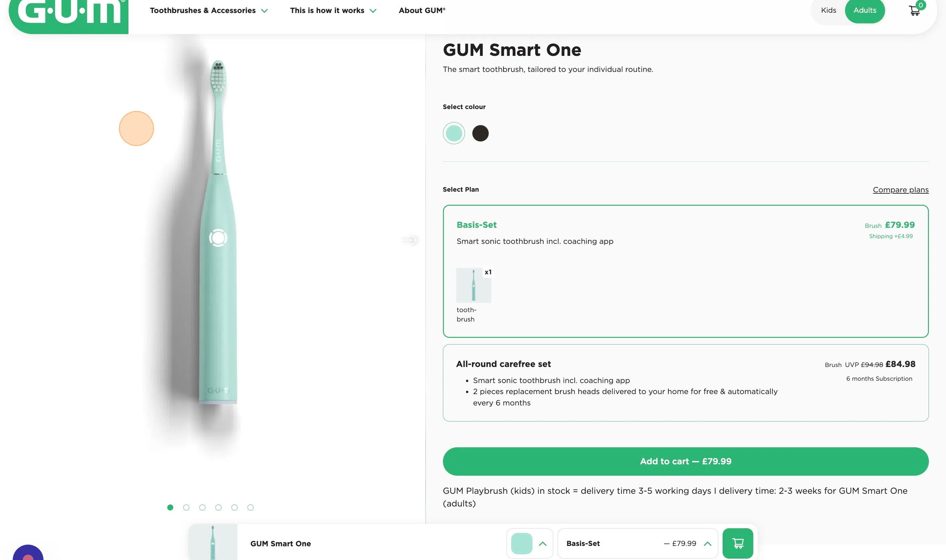946x560 pixels.
Task: Select the All-round carefree set plan
Action: (x=685, y=382)
